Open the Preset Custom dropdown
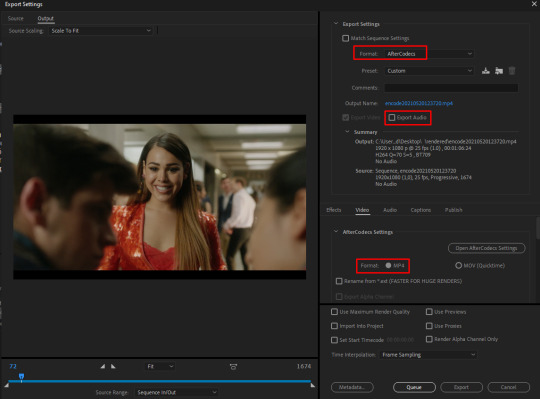This screenshot has width=540, height=399. 429,71
